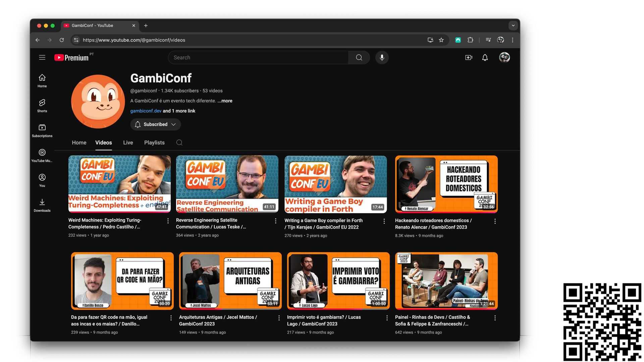Open Chrome tab search dropdown arrow
The height and width of the screenshot is (362, 644).
click(513, 25)
